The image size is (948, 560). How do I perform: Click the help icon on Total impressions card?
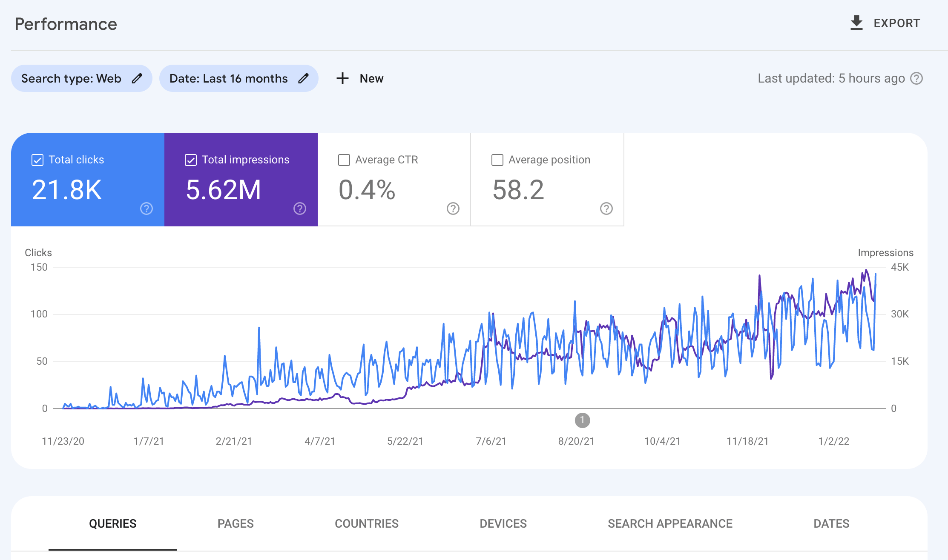coord(299,209)
